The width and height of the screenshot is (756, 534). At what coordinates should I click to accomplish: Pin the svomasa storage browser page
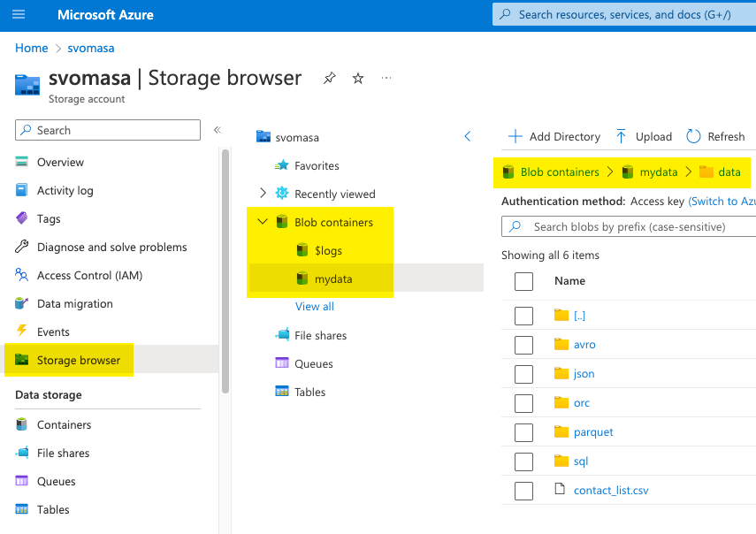[x=329, y=78]
